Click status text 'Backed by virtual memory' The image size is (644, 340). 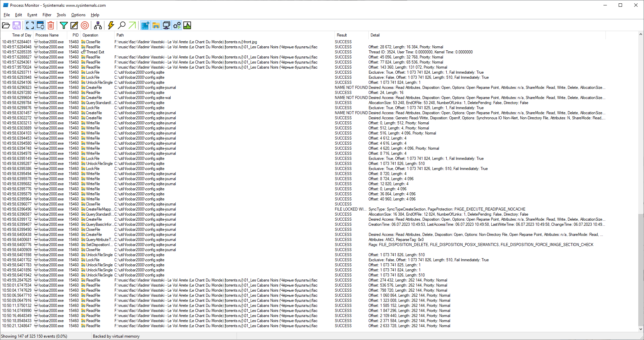(x=116, y=336)
